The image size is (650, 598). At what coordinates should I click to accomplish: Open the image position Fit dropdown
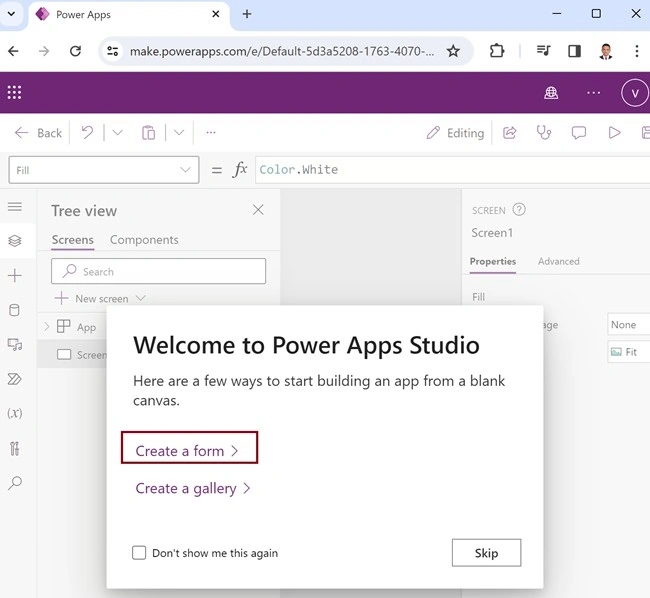pos(628,352)
